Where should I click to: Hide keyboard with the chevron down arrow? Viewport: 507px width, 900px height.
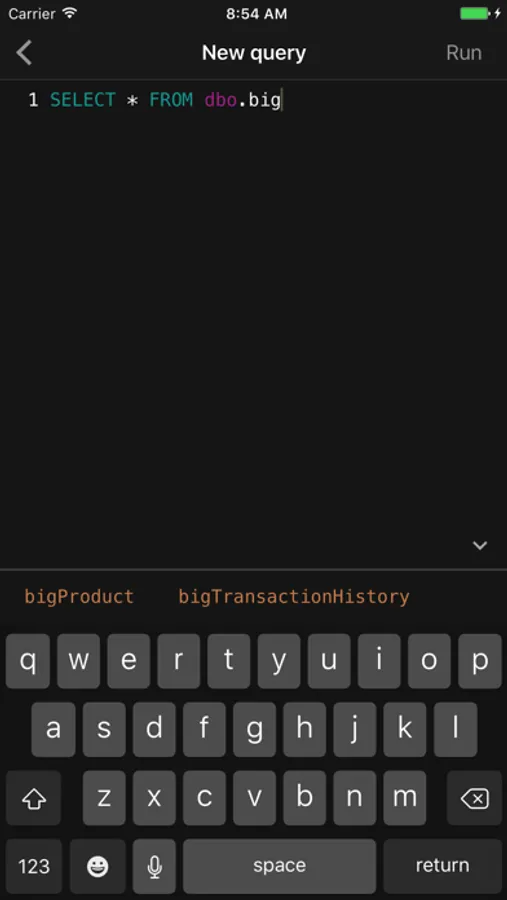coord(480,545)
